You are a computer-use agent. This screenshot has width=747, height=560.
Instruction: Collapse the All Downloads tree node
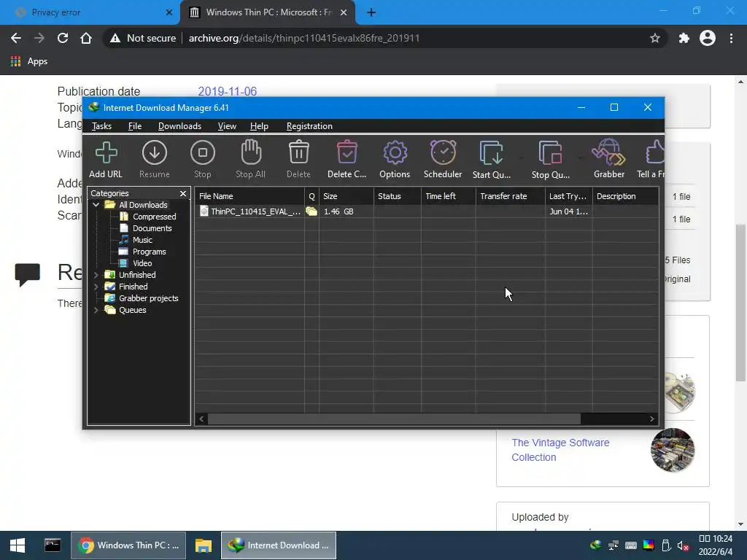(96, 205)
